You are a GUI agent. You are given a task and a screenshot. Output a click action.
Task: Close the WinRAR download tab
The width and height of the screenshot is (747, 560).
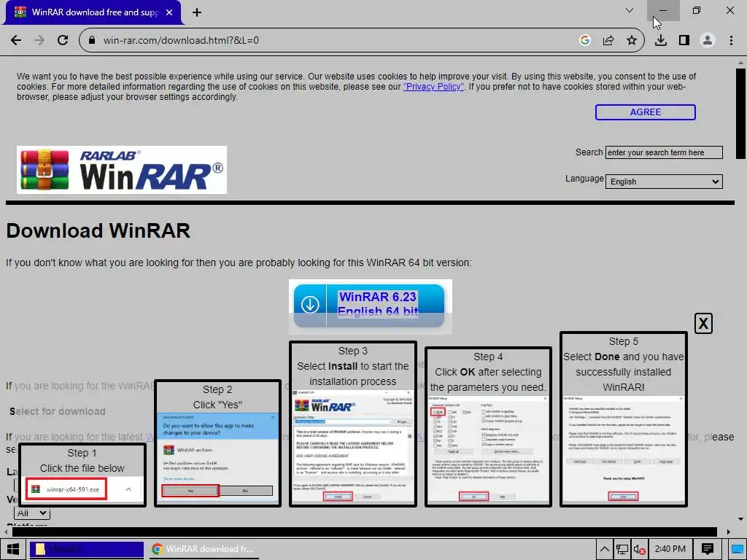[x=169, y=12]
